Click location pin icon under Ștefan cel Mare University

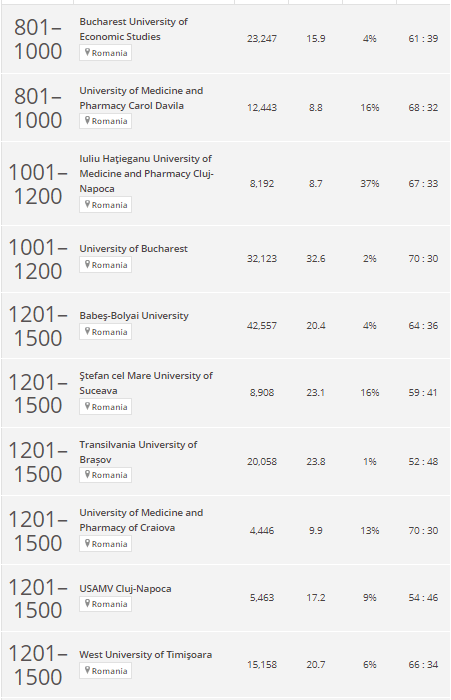coord(88,406)
